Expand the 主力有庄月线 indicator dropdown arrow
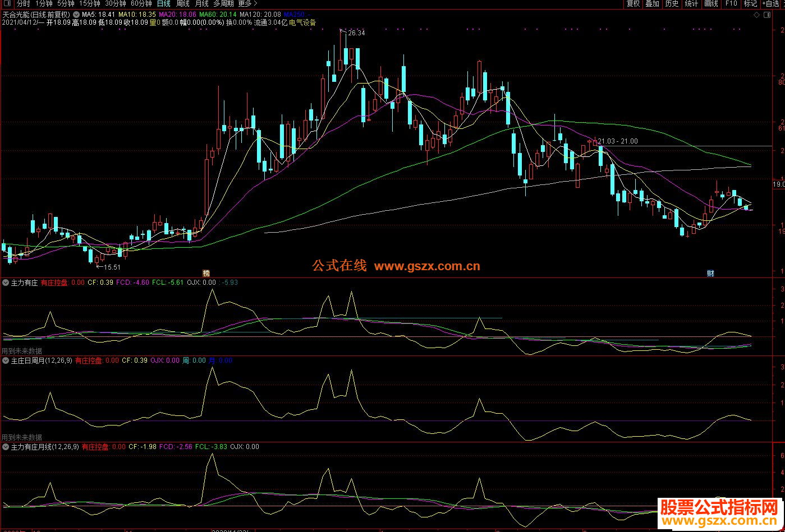 pyautogui.click(x=6, y=447)
